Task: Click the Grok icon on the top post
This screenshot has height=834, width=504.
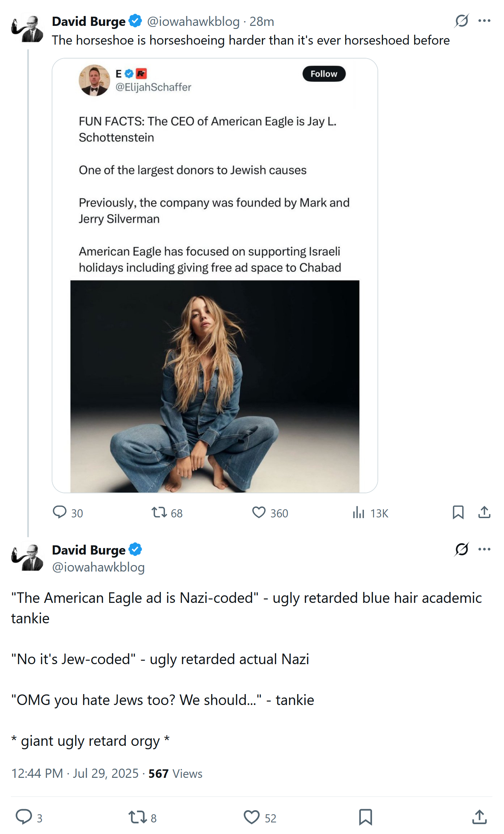Action: pos(461,21)
